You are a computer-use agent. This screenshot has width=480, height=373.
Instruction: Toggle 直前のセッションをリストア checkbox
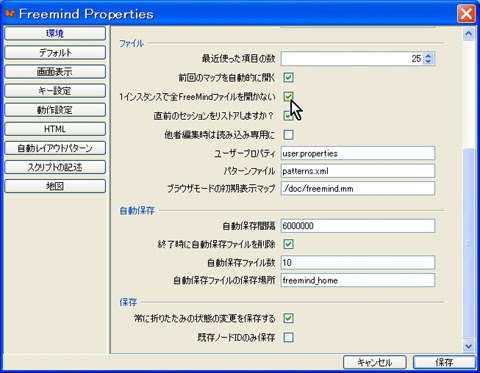[x=288, y=116]
